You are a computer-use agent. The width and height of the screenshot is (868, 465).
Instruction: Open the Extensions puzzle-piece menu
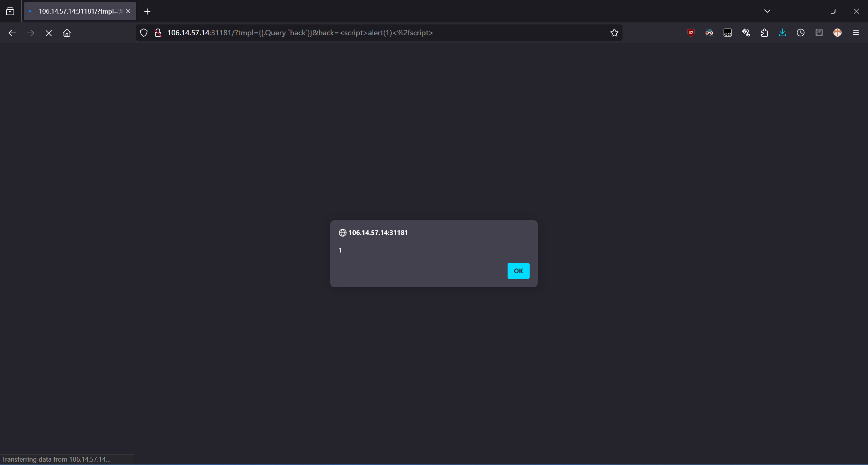coord(764,33)
